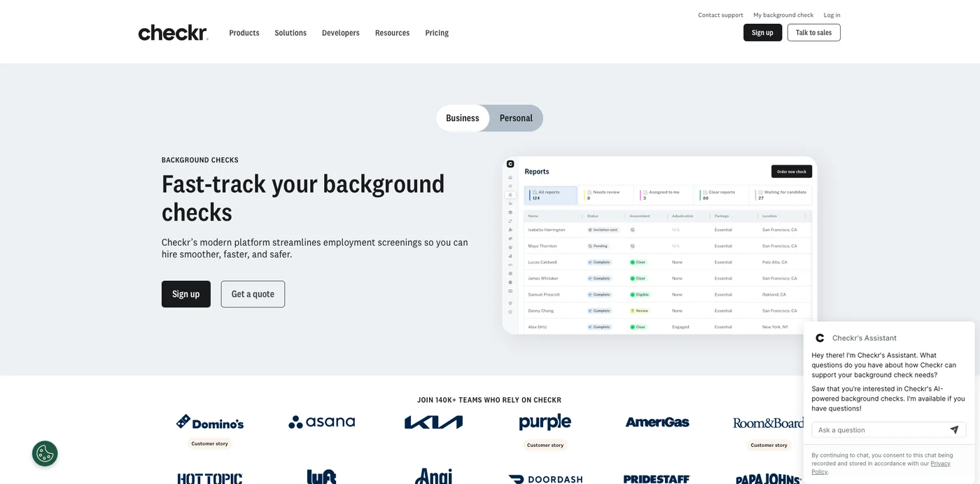Open cookie preferences icon

tap(45, 453)
